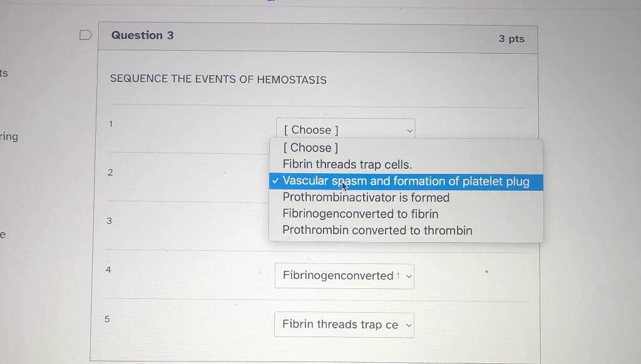
Task: Click the sequence number 5 label
Action: coord(107,319)
